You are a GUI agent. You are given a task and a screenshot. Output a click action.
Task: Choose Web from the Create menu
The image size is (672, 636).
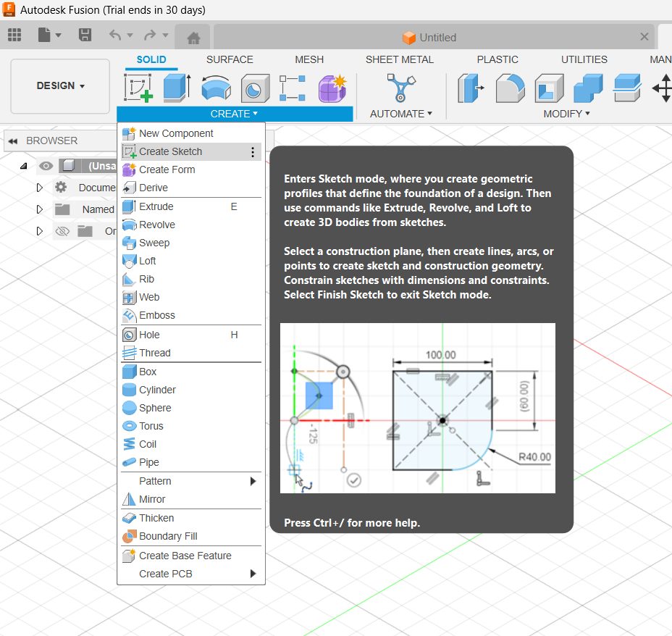(192, 297)
